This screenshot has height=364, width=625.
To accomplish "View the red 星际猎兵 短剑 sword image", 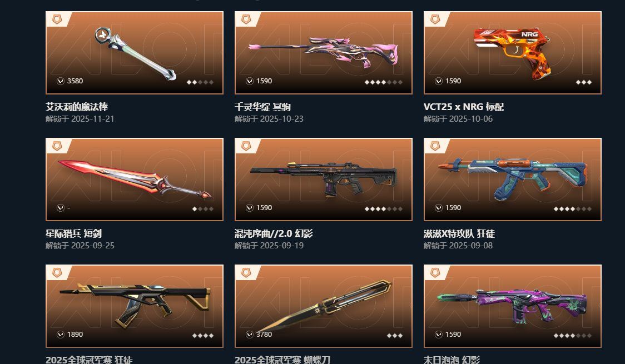I will [x=135, y=179].
